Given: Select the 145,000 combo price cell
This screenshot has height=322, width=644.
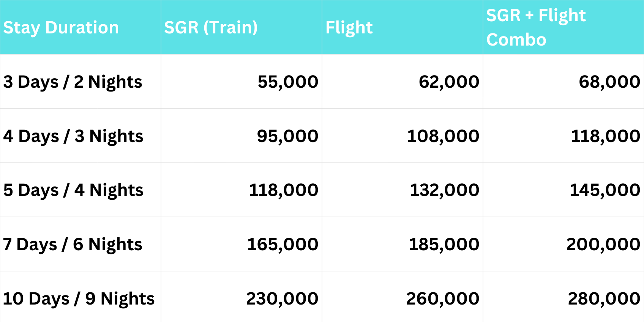Looking at the screenshot, I should [x=605, y=190].
